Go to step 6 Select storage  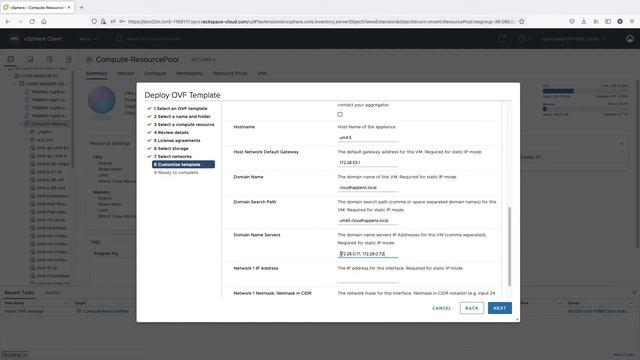(171, 149)
